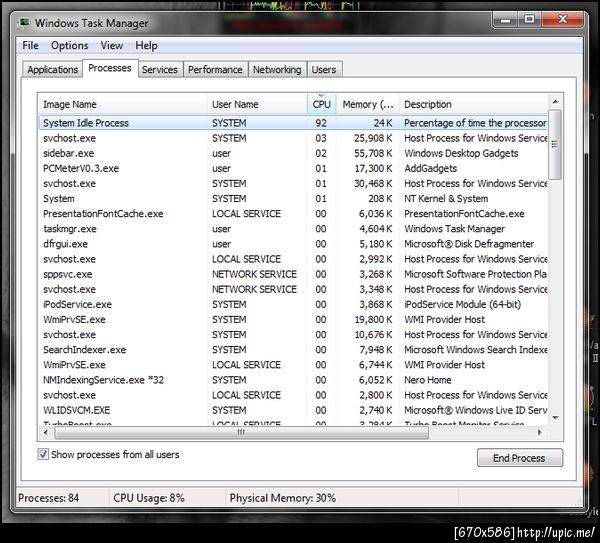Click the process list scroll down arrow
600x543 pixels.
click(555, 418)
